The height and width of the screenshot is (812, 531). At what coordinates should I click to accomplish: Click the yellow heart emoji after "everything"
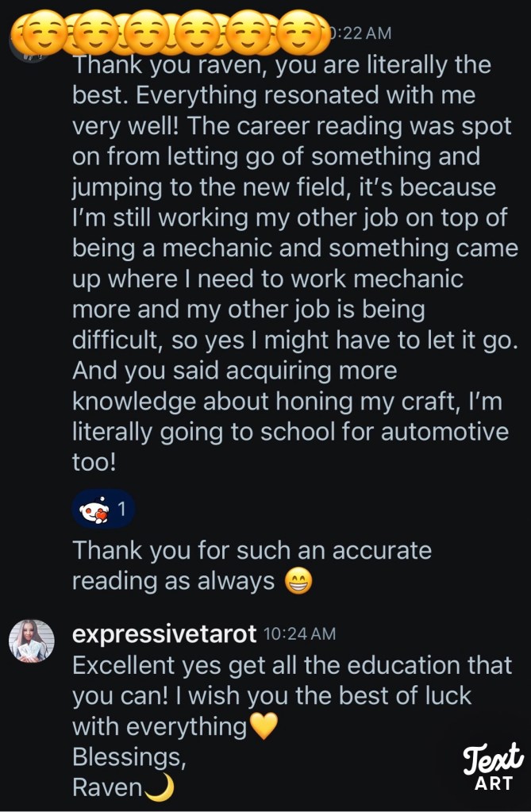click(264, 726)
